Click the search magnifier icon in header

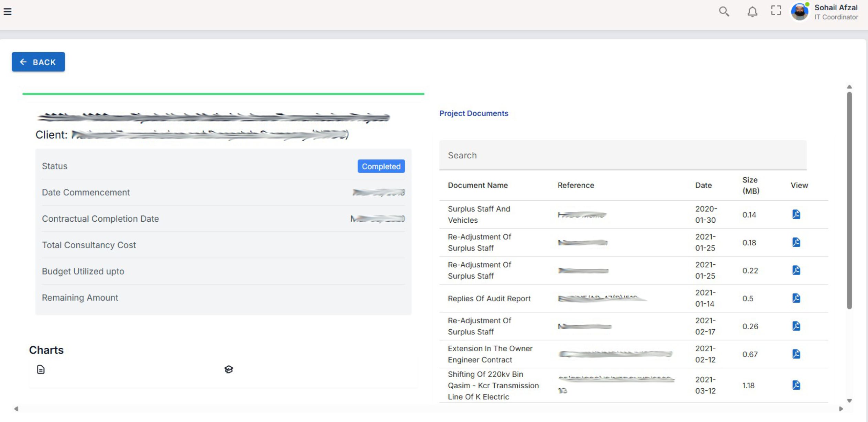pos(724,12)
